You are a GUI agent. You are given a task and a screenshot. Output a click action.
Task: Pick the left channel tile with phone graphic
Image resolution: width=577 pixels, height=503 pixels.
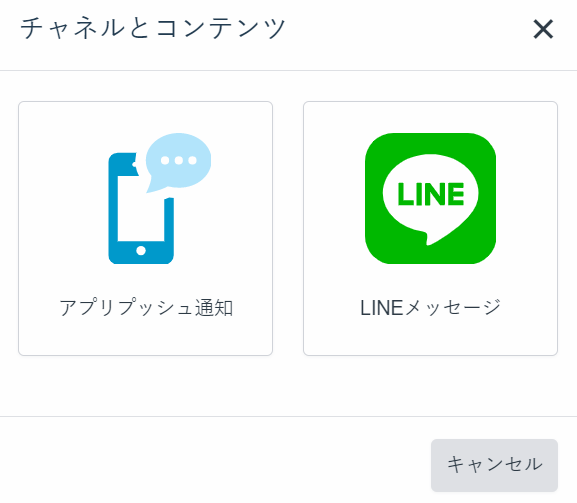pyautogui.click(x=145, y=229)
